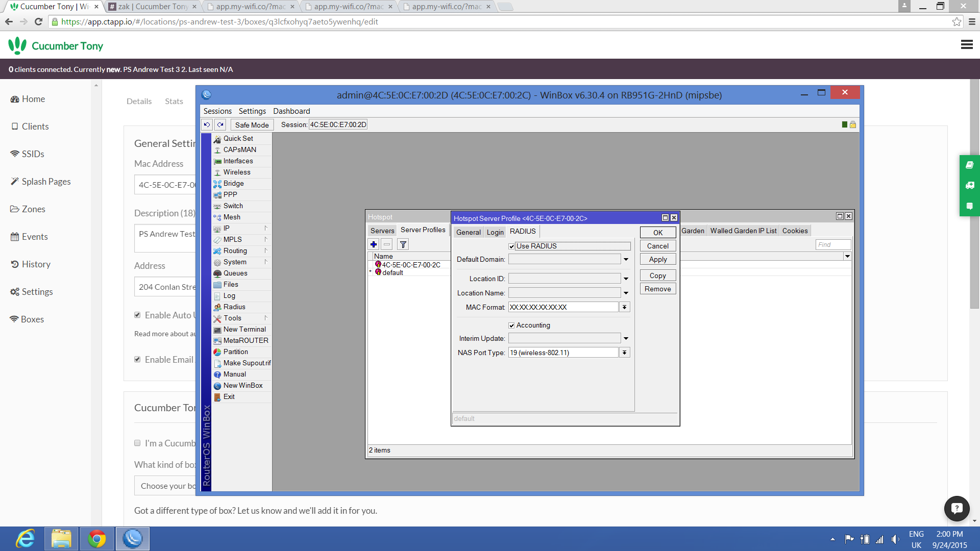This screenshot has height=551, width=980.
Task: Toggle the Use RADIUS checkbox
Action: pos(511,246)
